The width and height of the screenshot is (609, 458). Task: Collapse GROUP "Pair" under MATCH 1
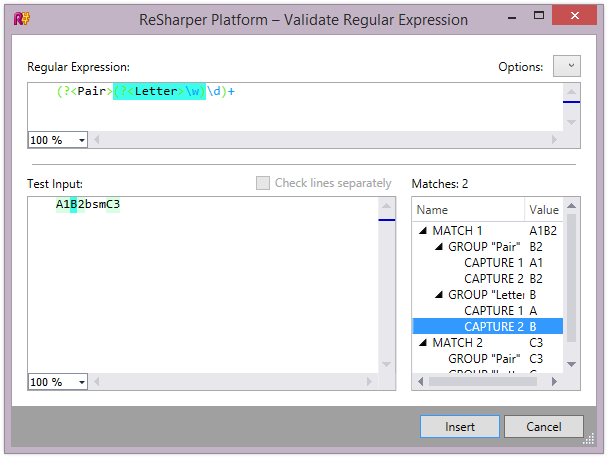pos(439,247)
